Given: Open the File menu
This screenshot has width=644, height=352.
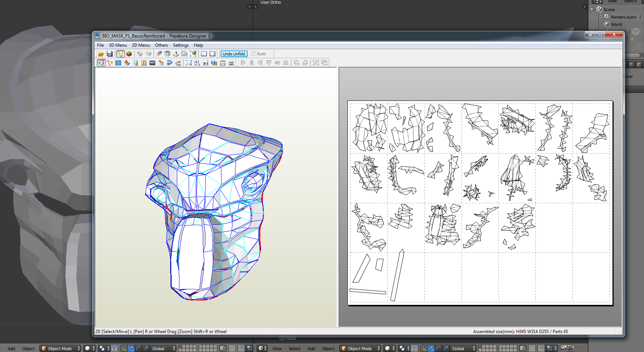Looking at the screenshot, I should (x=100, y=45).
